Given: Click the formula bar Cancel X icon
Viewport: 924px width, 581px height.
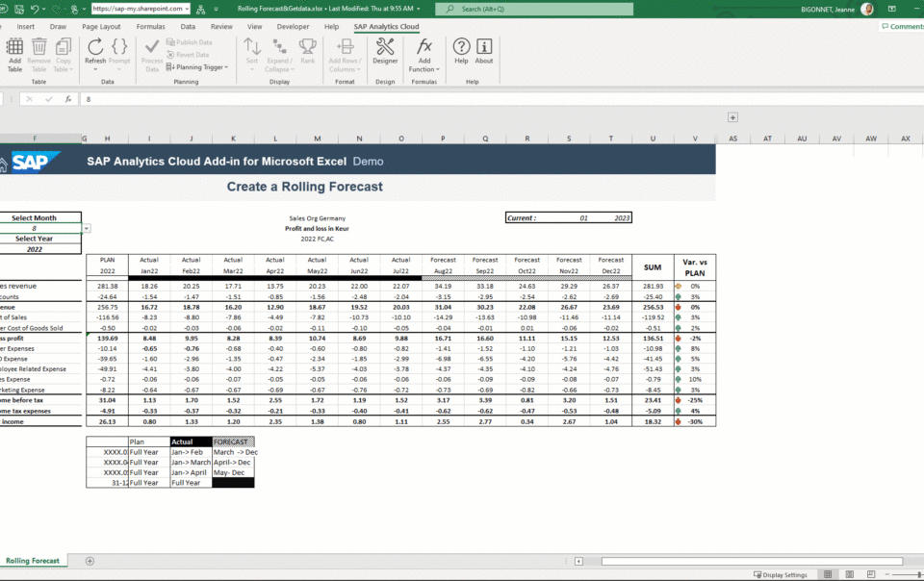Looking at the screenshot, I should click(30, 99).
